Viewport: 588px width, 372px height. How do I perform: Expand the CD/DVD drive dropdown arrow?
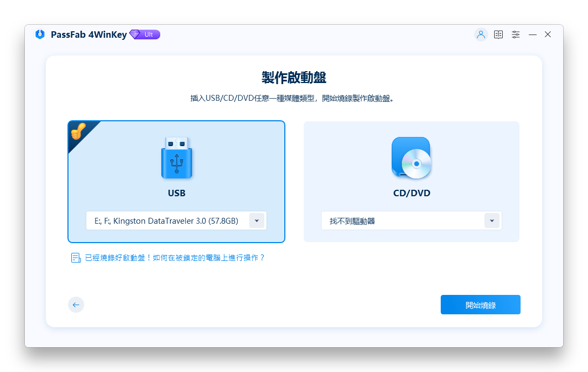point(491,221)
